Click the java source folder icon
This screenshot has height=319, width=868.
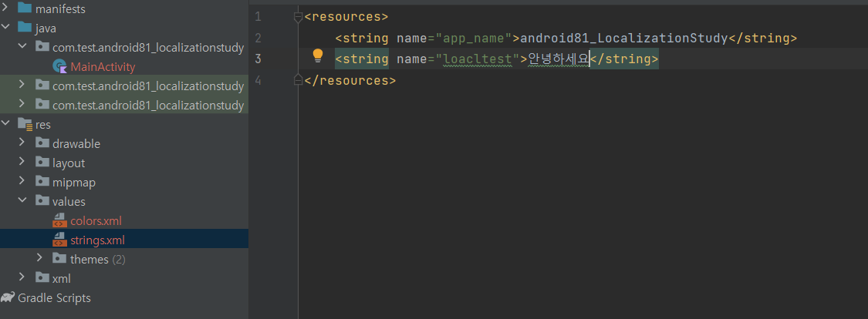click(x=25, y=28)
